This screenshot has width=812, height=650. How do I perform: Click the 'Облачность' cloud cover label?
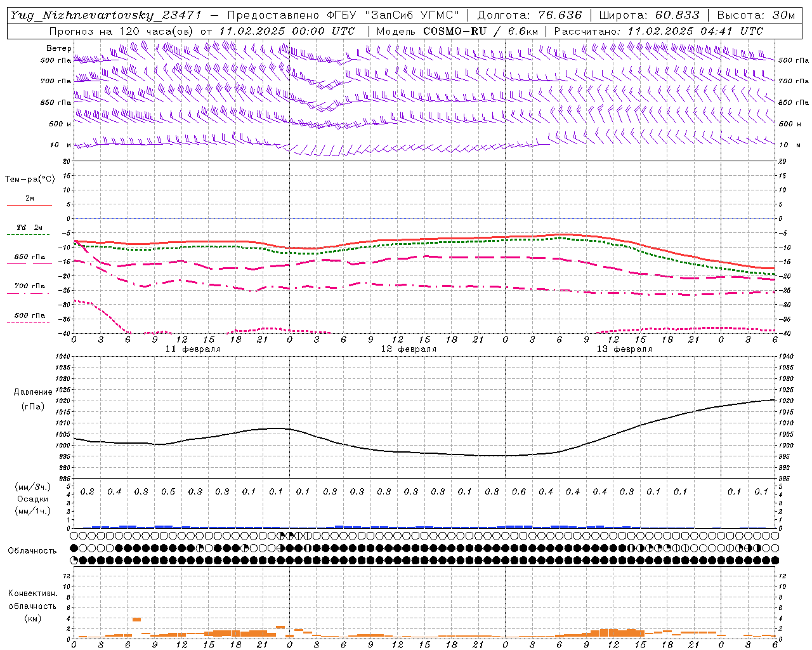(x=32, y=550)
